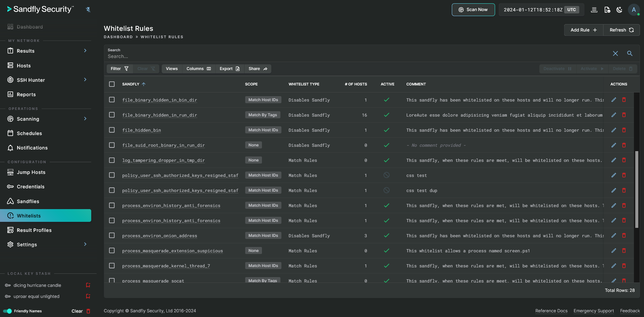The height and width of the screenshot is (317, 644).
Task: Add a new whitelist rule
Action: pos(584,30)
